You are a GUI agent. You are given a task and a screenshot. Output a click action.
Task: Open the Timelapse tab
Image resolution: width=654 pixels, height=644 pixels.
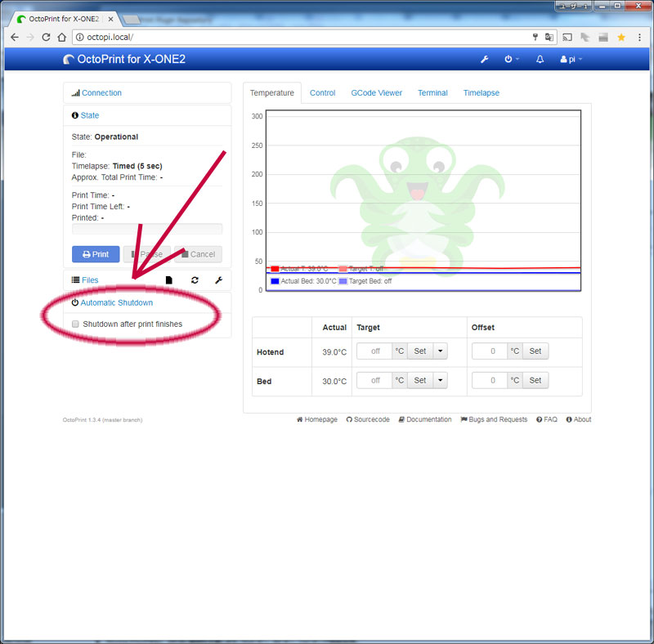(481, 92)
